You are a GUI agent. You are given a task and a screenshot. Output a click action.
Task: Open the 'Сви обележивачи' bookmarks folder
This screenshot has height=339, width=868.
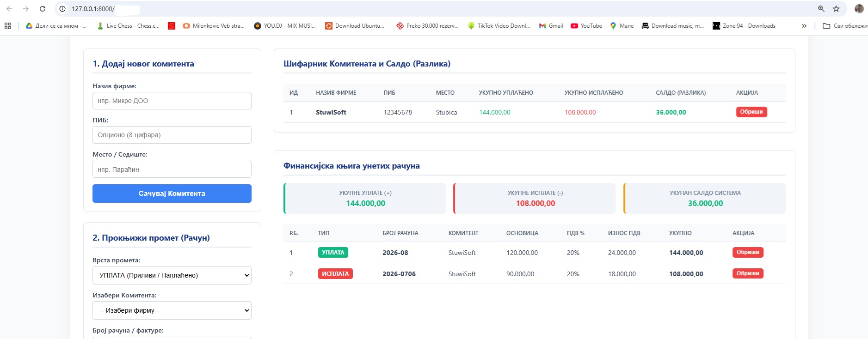point(845,26)
